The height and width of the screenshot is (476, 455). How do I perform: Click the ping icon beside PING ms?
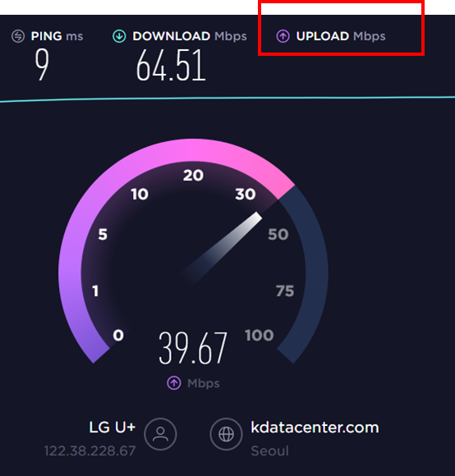18,36
